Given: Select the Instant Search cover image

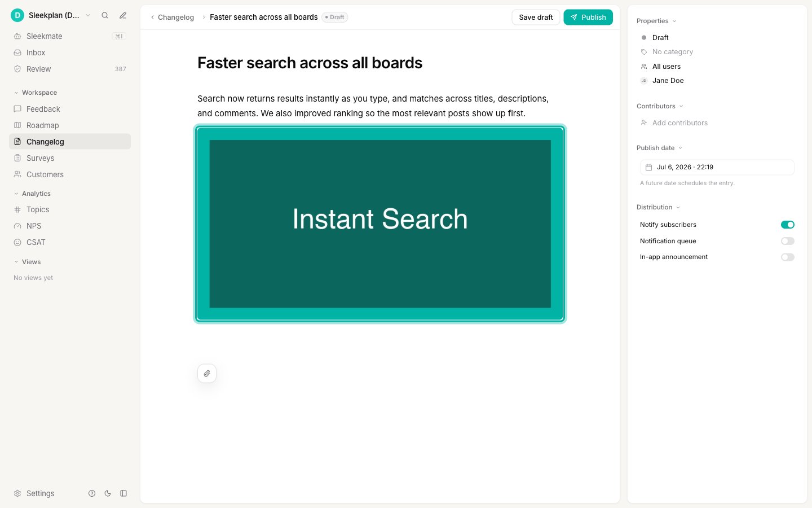Looking at the screenshot, I should (x=380, y=224).
